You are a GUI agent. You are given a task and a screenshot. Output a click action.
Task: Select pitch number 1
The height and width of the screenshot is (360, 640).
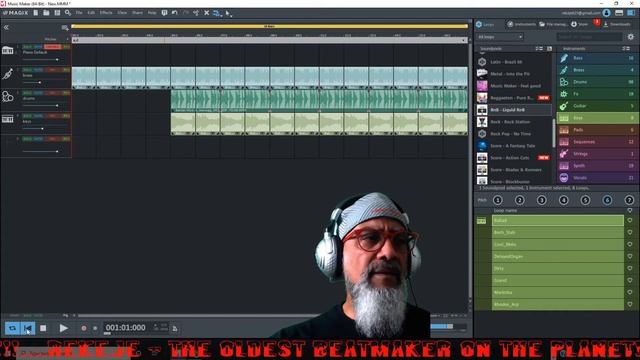click(x=498, y=200)
